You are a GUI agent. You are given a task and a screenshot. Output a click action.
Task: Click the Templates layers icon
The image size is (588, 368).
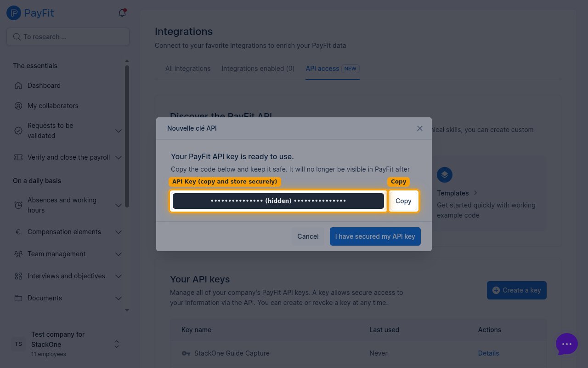445,175
